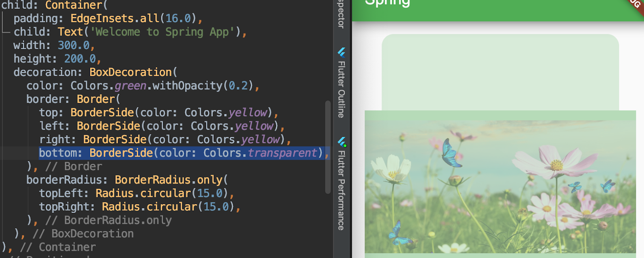Image resolution: width=644 pixels, height=258 pixels.
Task: Click BorderRadius.only in the borderRadius line
Action: pos(169,180)
